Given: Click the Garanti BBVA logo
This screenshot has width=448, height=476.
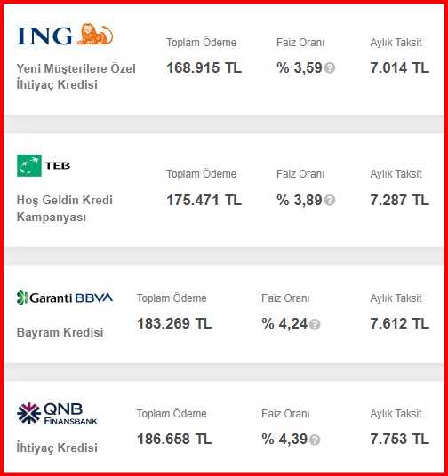Looking at the screenshot, I should (65, 297).
